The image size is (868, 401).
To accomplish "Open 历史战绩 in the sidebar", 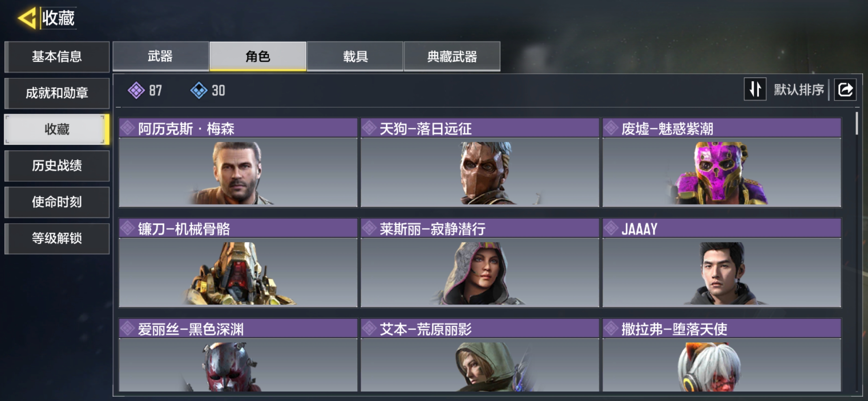I will coord(57,166).
